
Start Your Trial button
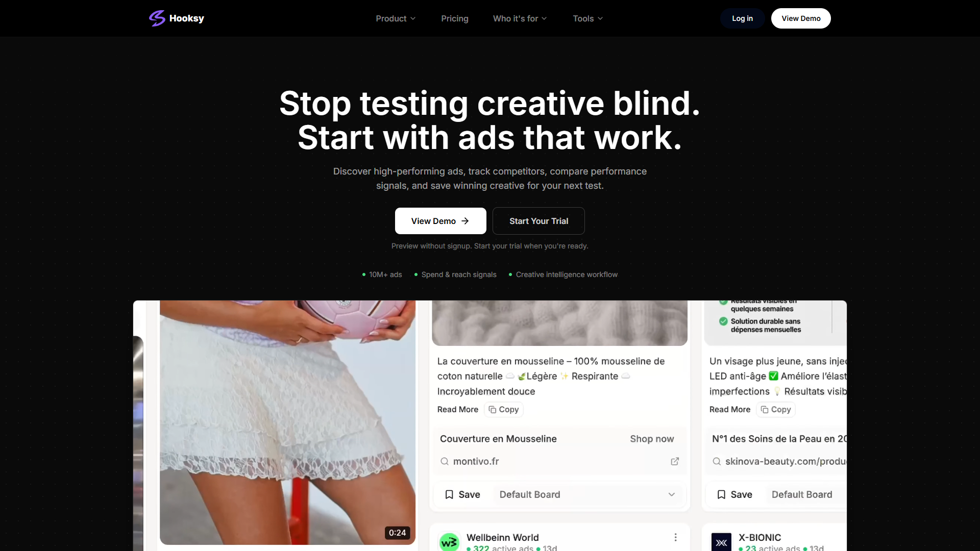point(538,221)
